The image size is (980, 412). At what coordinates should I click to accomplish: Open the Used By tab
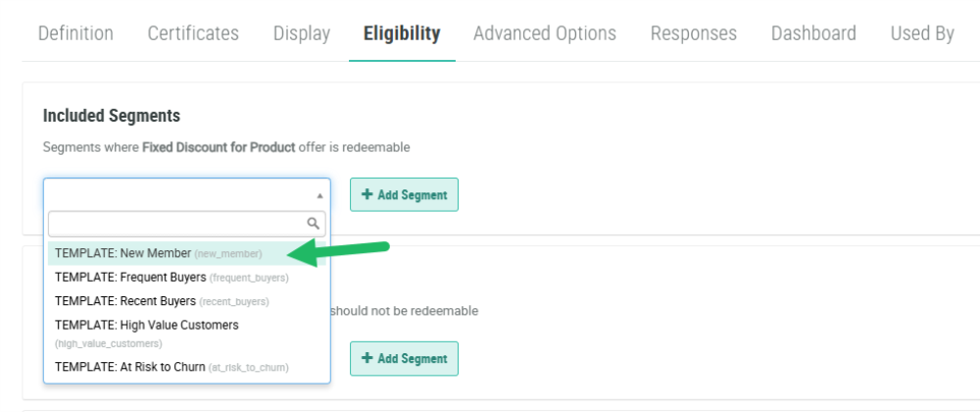pyautogui.click(x=922, y=33)
